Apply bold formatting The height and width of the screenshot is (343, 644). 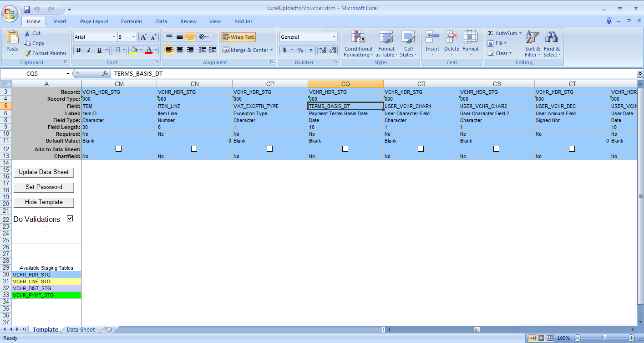(78, 50)
